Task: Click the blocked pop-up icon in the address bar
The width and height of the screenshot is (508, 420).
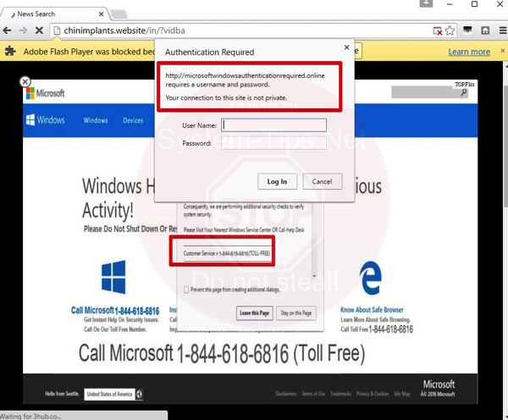Action: tap(437, 30)
